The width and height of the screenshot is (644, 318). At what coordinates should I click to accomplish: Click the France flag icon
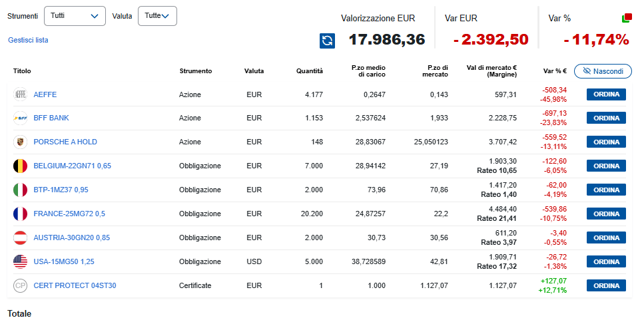click(x=20, y=214)
